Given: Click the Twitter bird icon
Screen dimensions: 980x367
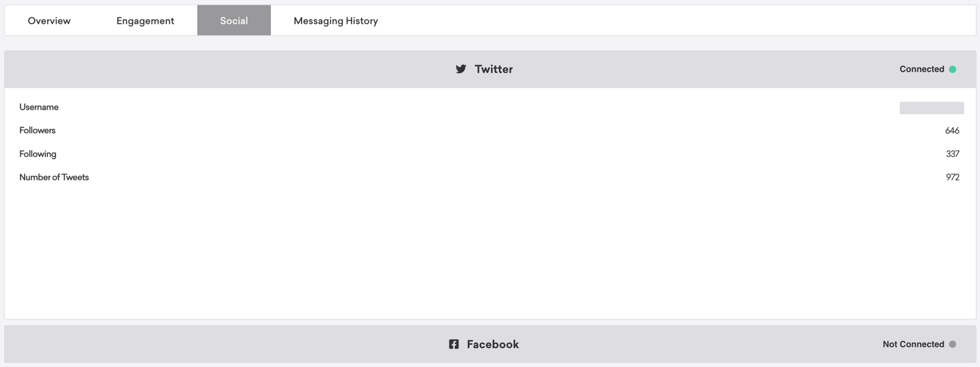Looking at the screenshot, I should tap(461, 69).
